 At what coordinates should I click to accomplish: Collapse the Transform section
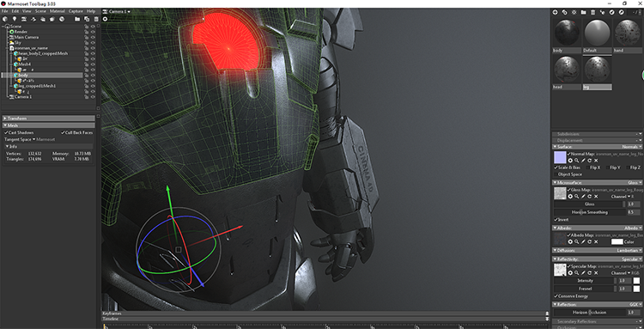point(48,119)
